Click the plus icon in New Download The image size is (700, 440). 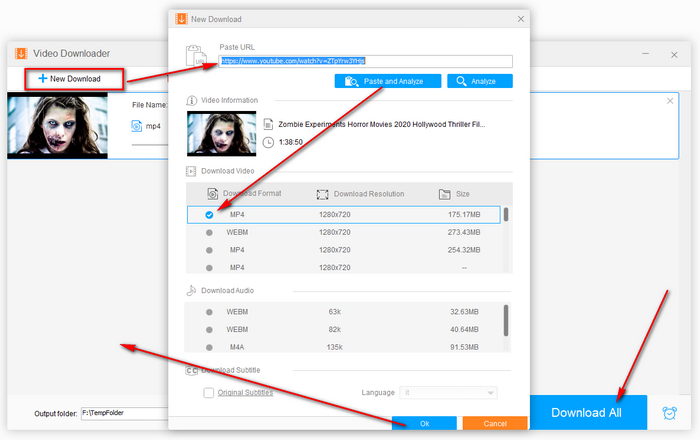pyautogui.click(x=42, y=79)
